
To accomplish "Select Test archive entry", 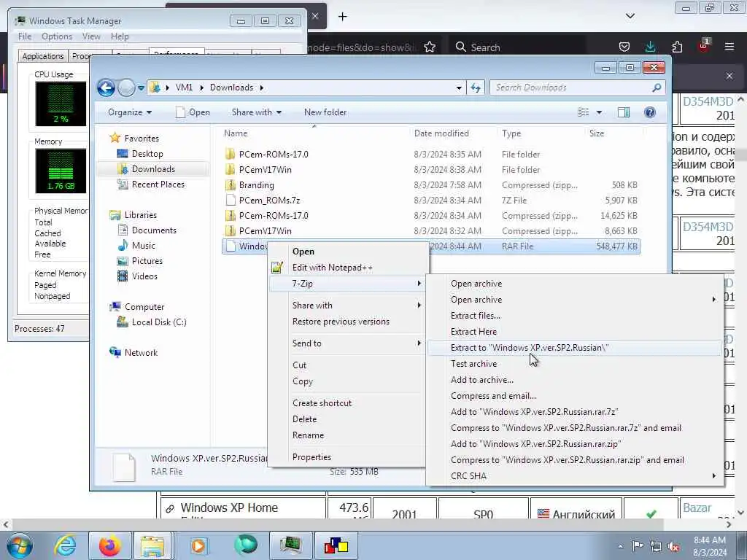I will pyautogui.click(x=575, y=364).
